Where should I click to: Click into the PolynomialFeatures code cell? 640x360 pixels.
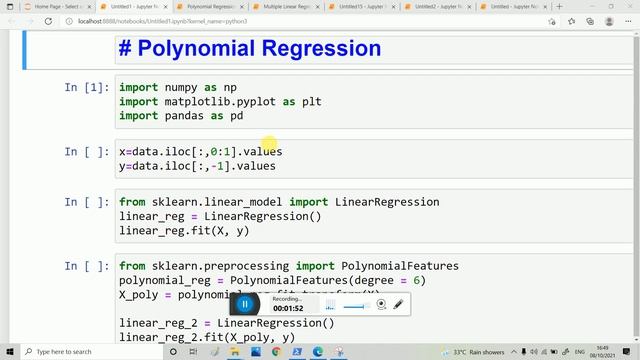[x=373, y=298]
